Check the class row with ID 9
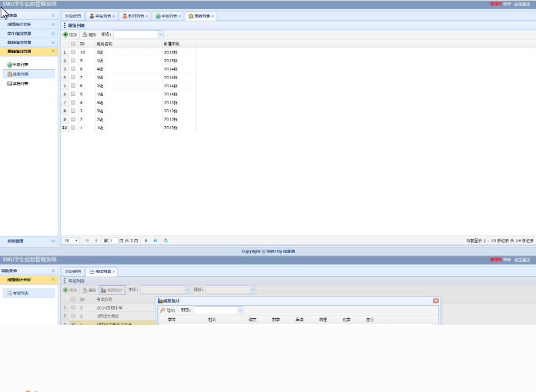The width and height of the screenshot is (536, 392). tap(73, 60)
